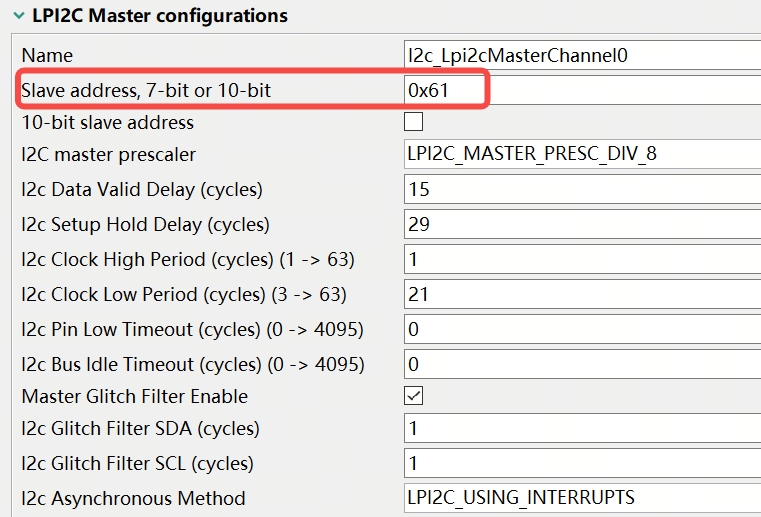Edit the I2c Pin Low Timeout value
This screenshot has width=761, height=517.
580,329
